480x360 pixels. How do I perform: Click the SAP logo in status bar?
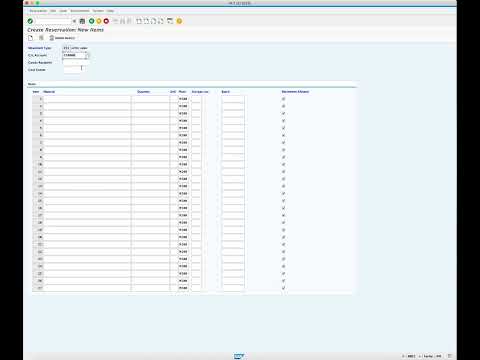coord(239,356)
